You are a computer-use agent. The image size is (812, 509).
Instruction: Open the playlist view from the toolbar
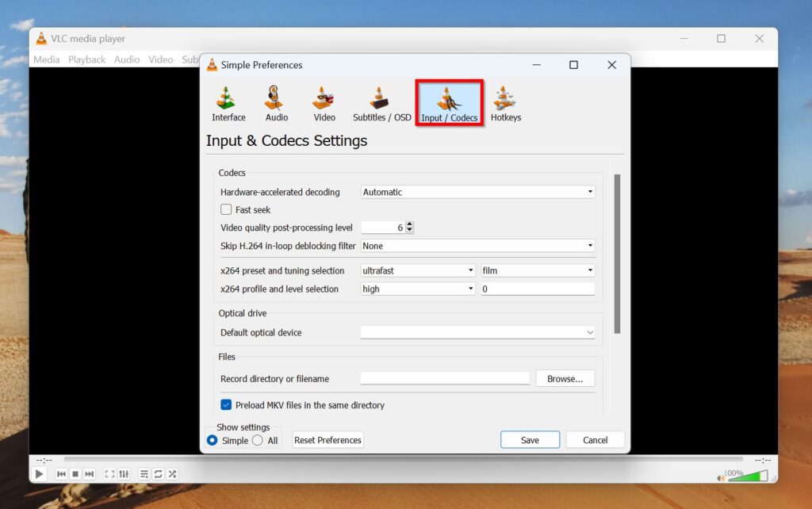pyautogui.click(x=144, y=473)
